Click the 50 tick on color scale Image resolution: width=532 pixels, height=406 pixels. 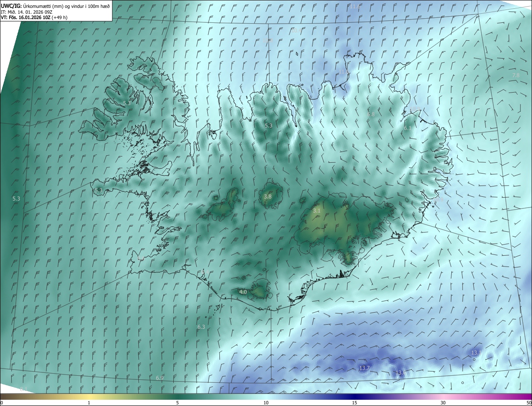[x=529, y=403]
